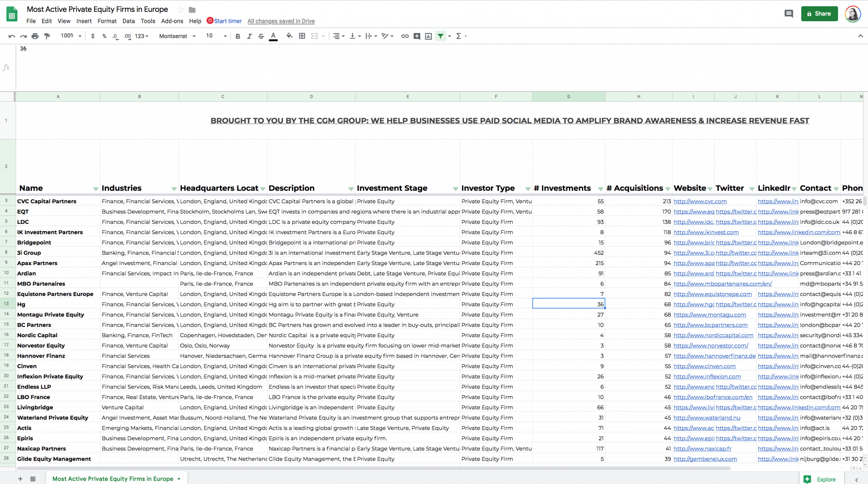Open the functions dropdown
The width and height of the screenshot is (868, 484).
point(461,36)
